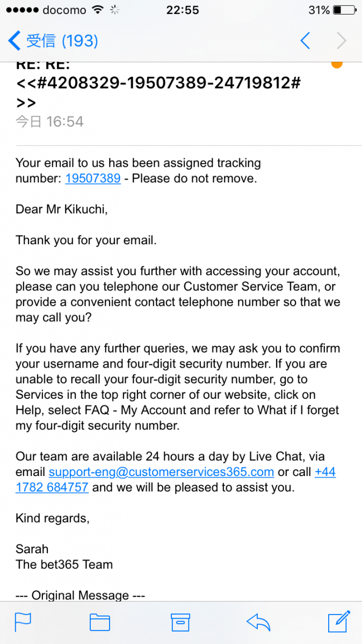Tap the flag icon in bottom toolbar

[23, 622]
